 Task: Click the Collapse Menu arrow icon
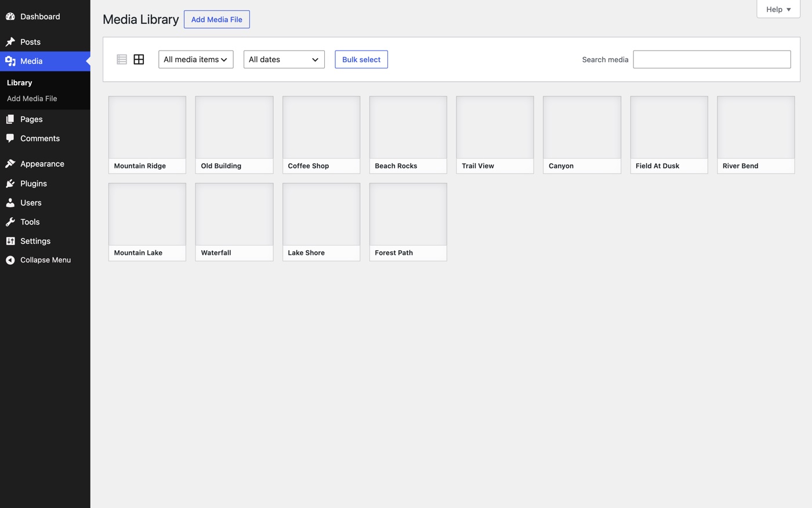pyautogui.click(x=10, y=260)
